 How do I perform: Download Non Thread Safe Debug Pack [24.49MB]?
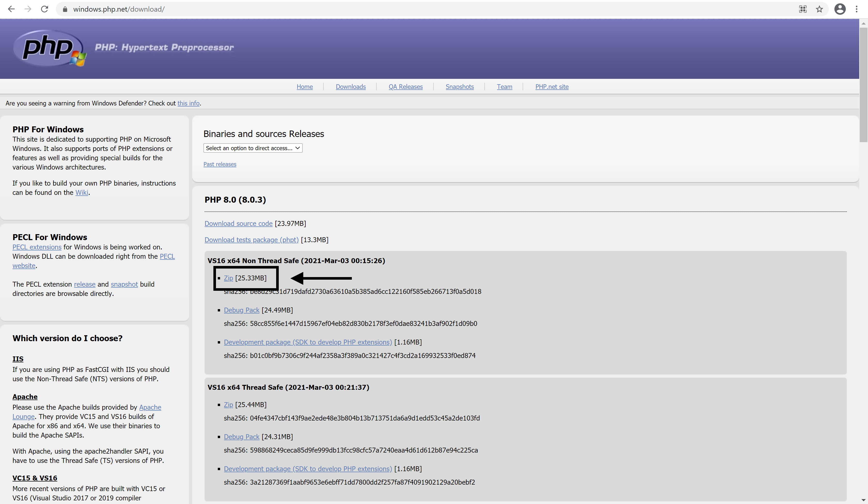coord(242,310)
